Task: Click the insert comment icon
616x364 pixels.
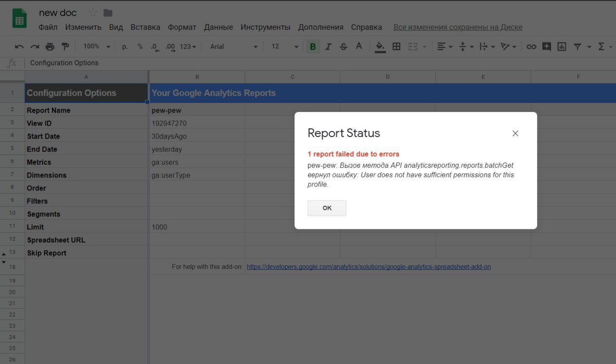Action: pos(547,47)
